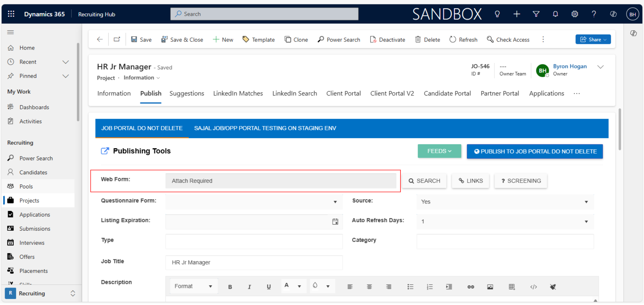Collapse the site map hamburger menu

click(x=11, y=32)
